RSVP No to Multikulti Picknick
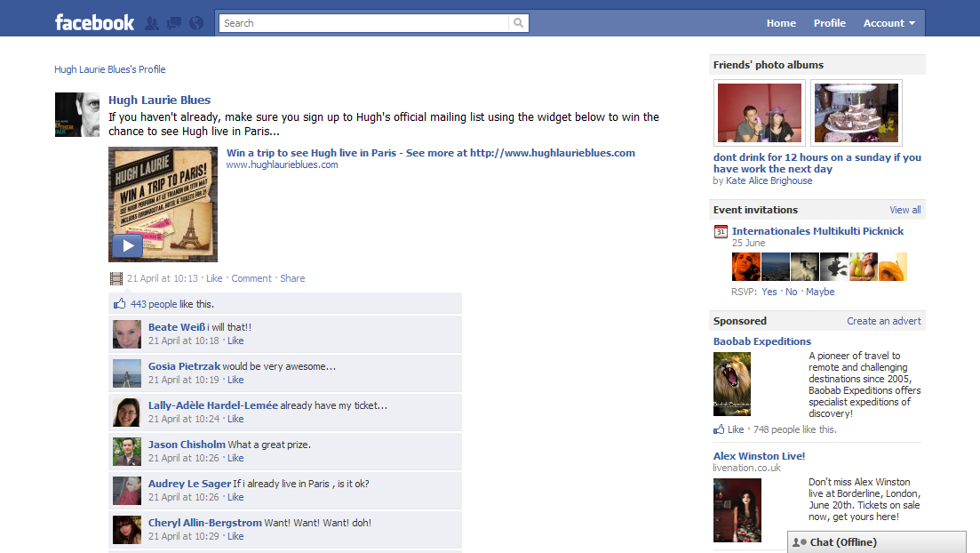Image resolution: width=980 pixels, height=553 pixels. point(792,293)
